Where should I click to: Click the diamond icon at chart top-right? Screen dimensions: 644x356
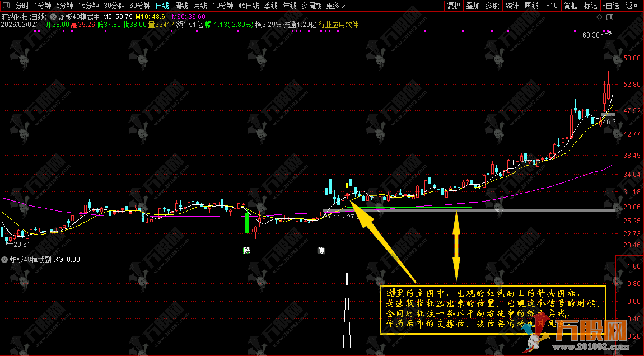[x=599, y=17]
